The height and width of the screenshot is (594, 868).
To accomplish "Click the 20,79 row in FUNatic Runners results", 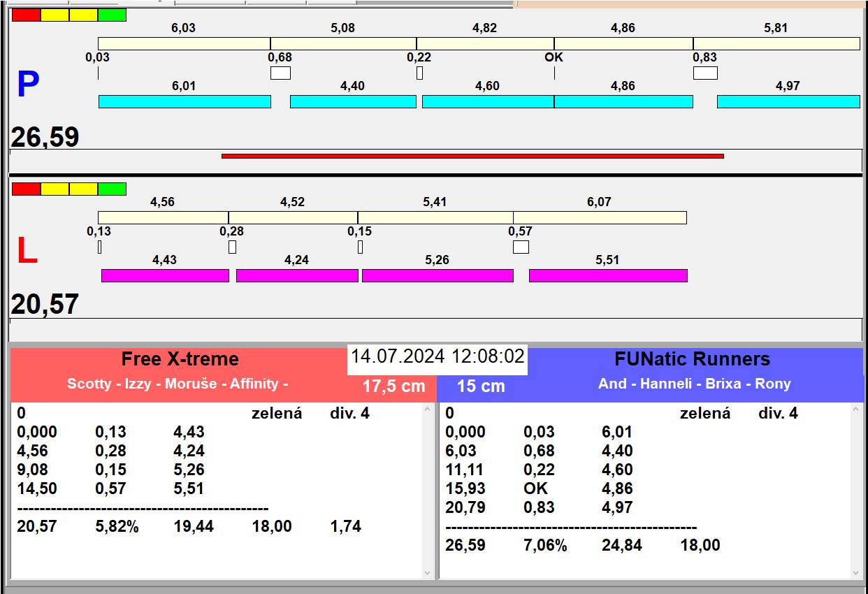I will point(539,507).
